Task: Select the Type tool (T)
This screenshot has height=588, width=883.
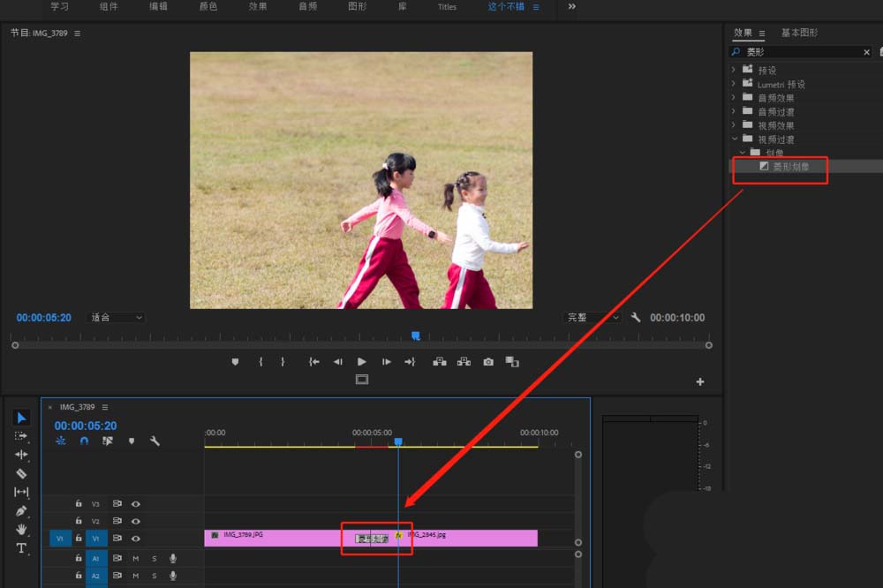Action: [22, 548]
